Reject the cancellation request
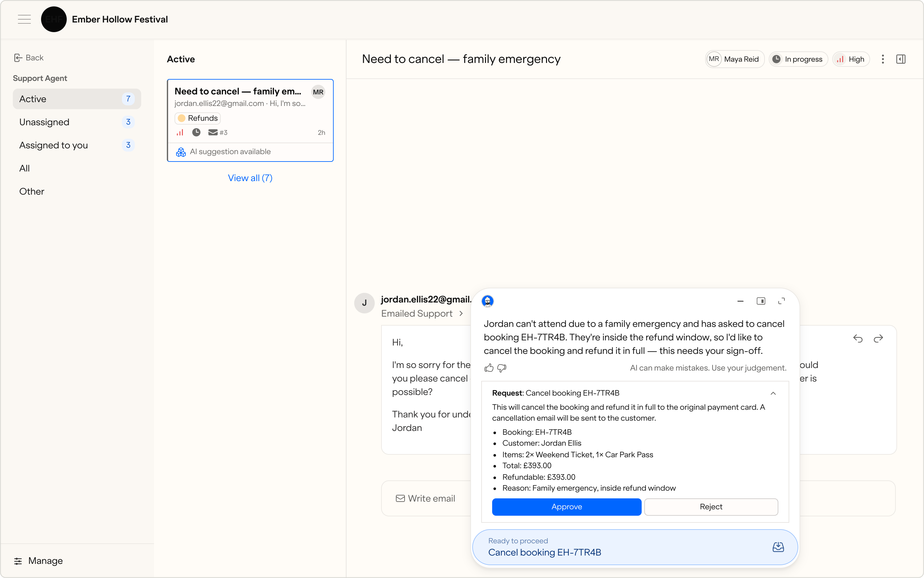 [711, 507]
